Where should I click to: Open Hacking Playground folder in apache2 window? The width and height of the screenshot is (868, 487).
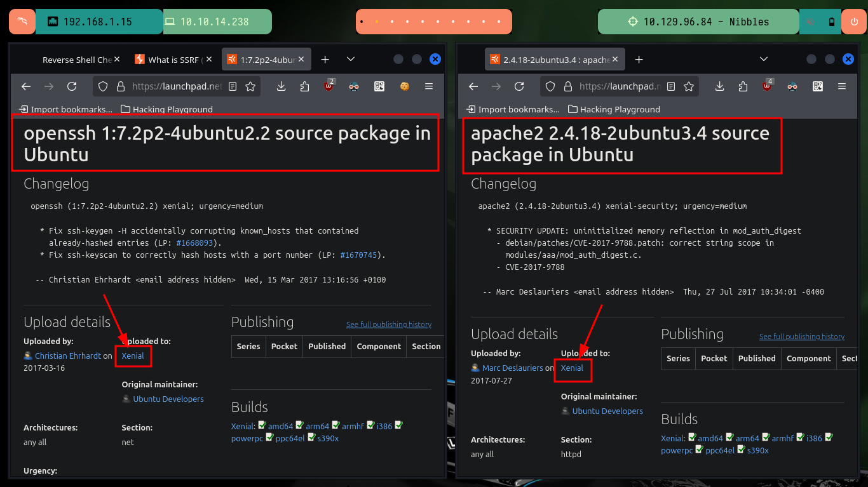pyautogui.click(x=614, y=109)
